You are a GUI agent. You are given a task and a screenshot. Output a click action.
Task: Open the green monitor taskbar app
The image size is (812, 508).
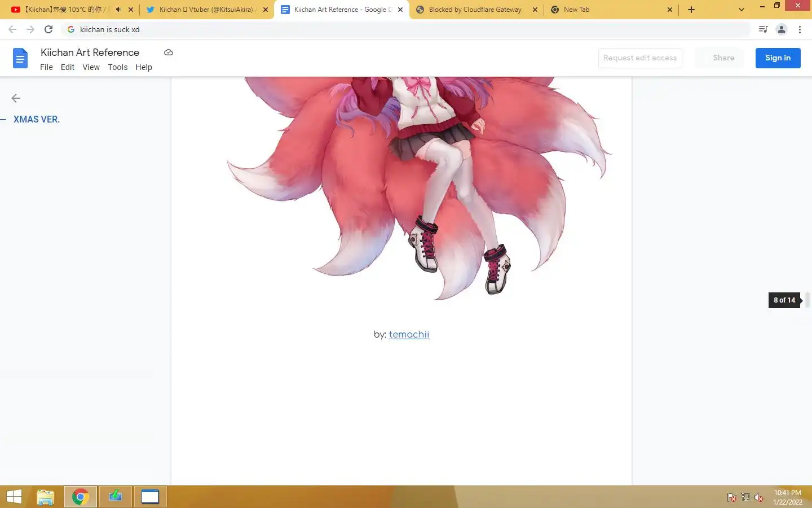tap(116, 497)
